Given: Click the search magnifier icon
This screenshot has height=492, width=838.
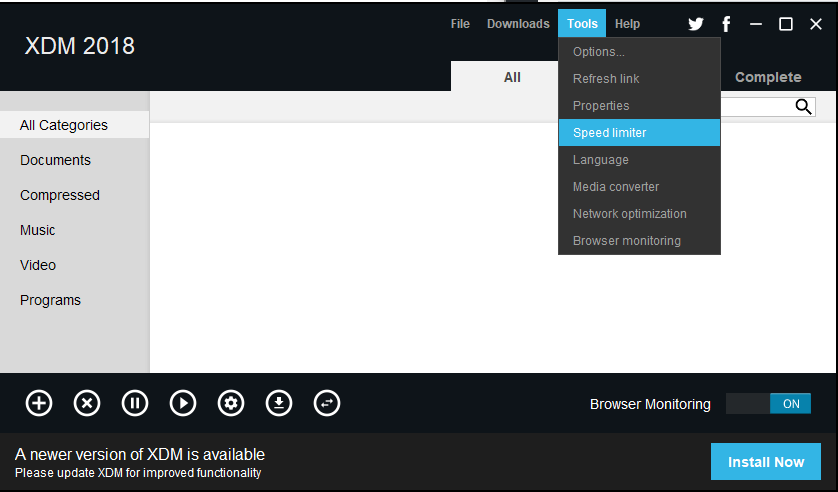Looking at the screenshot, I should coord(803,107).
